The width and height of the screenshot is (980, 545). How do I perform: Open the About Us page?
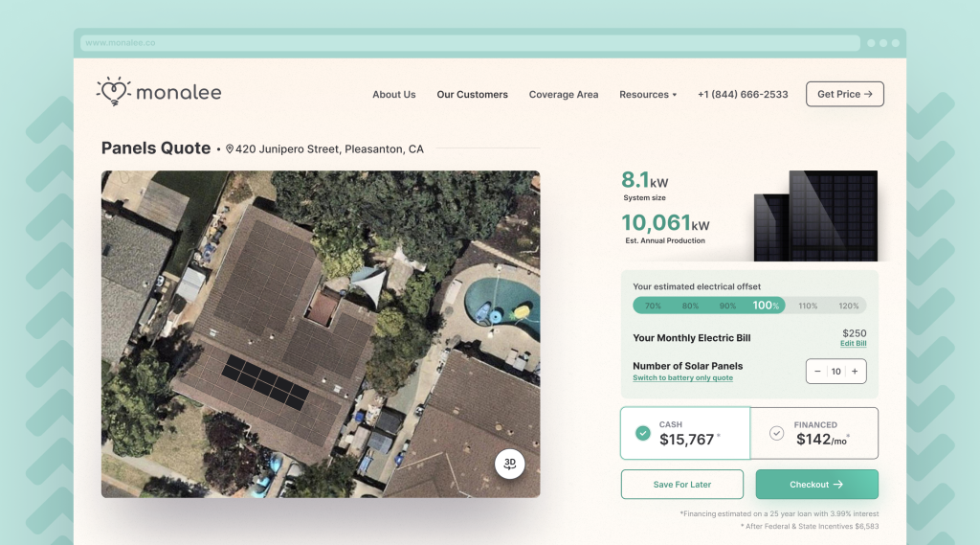[393, 95]
